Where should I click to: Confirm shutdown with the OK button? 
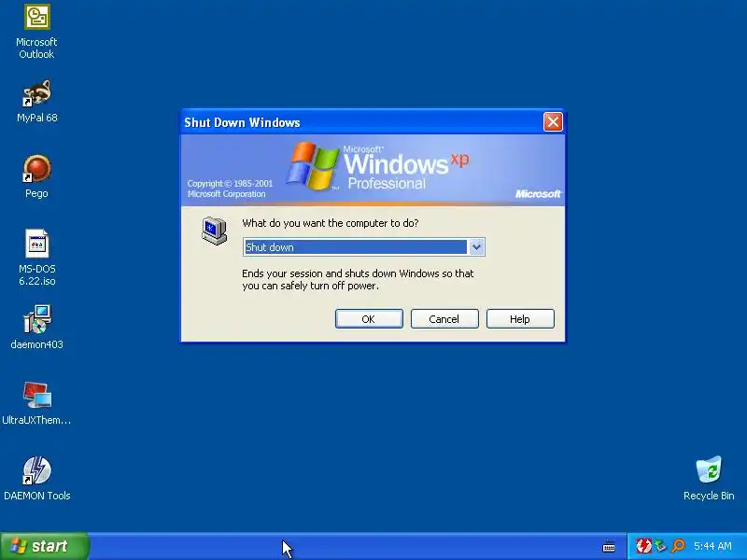tap(369, 319)
